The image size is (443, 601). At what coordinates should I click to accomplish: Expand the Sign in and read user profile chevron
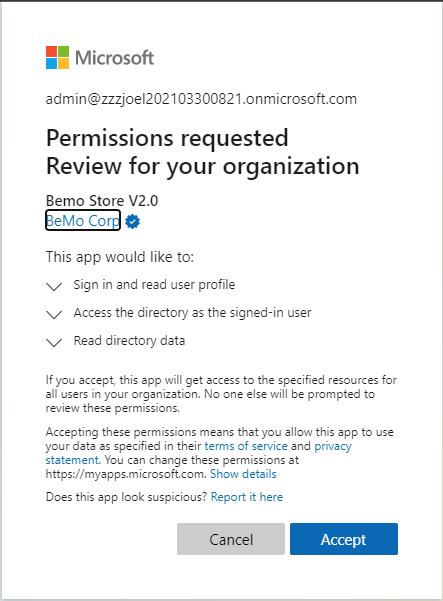click(54, 286)
